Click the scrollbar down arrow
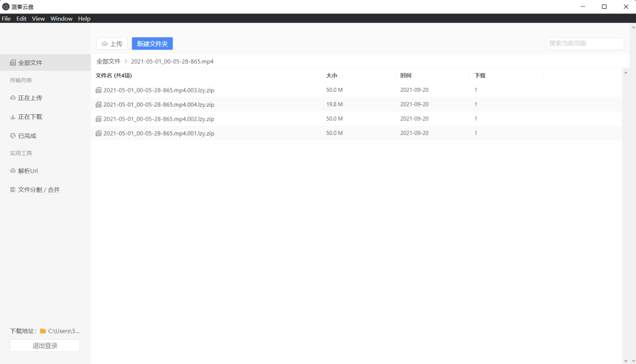Screen dimensions: 636x364 pyautogui.click(x=625, y=360)
